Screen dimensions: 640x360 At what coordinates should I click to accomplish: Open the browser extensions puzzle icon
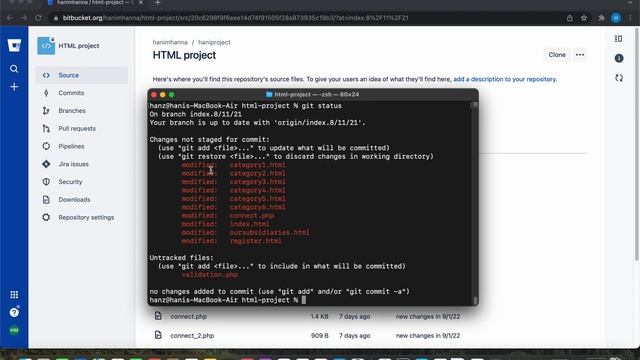click(x=601, y=18)
